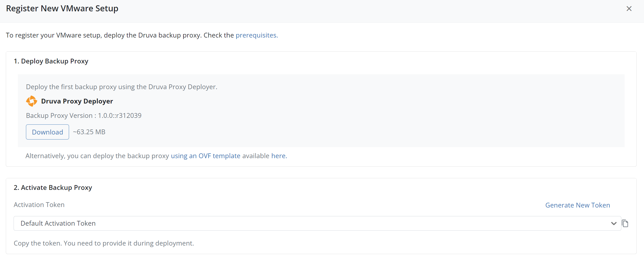
Task: Click the '2. Activate Backup Proxy' heading
Action: click(53, 188)
